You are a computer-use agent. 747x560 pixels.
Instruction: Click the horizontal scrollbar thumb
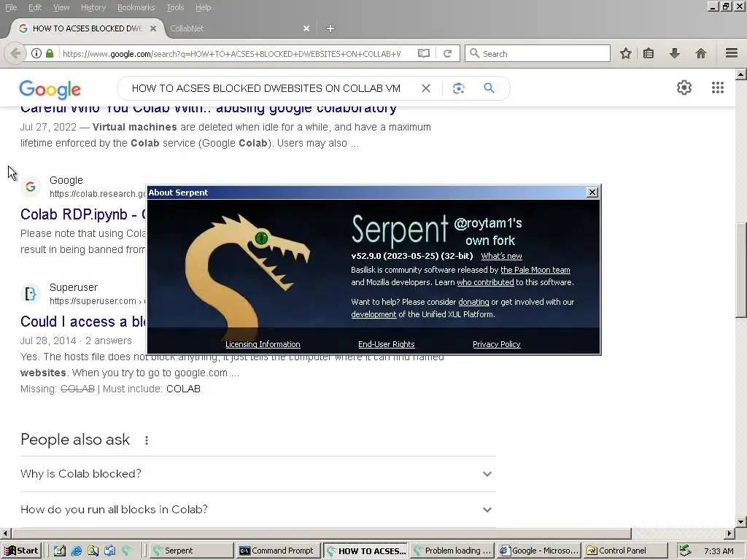pos(321,533)
